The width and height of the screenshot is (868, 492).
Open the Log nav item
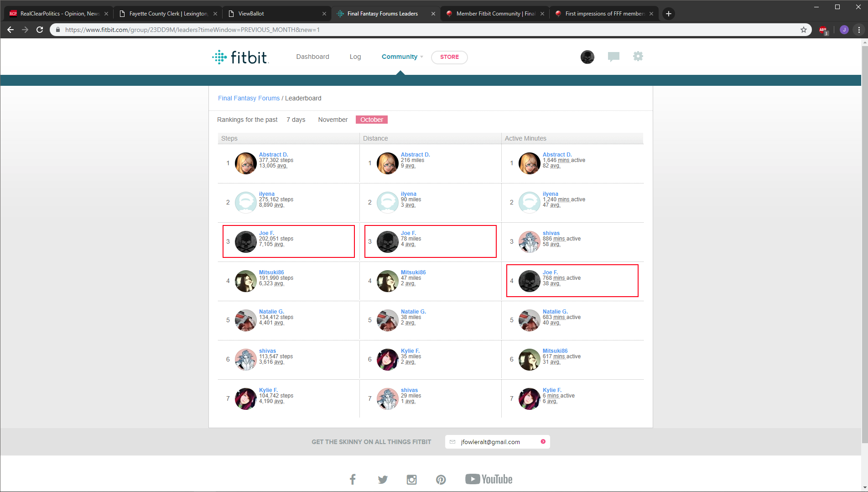[x=355, y=57]
